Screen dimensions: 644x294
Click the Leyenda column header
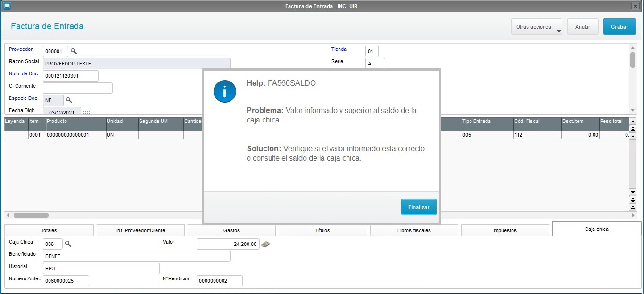[16, 124]
